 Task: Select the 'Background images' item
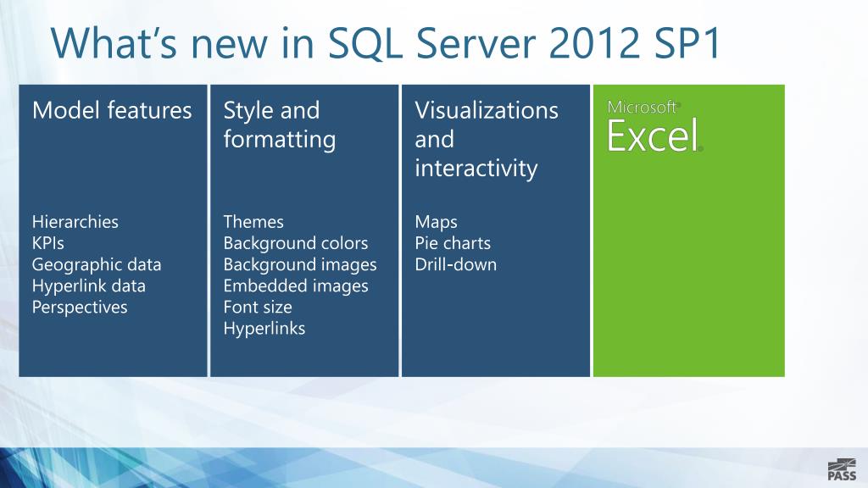(x=300, y=265)
